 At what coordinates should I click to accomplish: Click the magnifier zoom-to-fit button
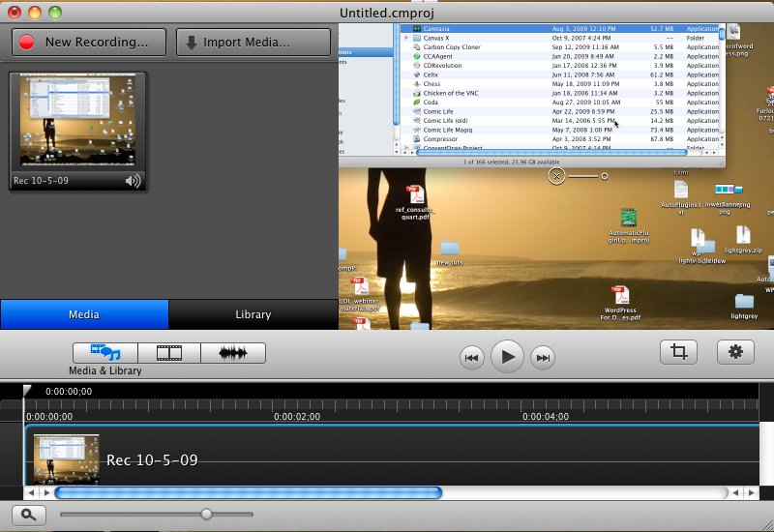[x=29, y=516]
